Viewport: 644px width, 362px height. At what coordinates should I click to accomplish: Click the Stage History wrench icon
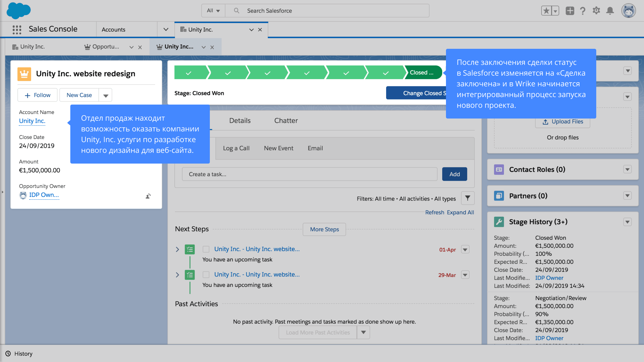click(x=499, y=222)
